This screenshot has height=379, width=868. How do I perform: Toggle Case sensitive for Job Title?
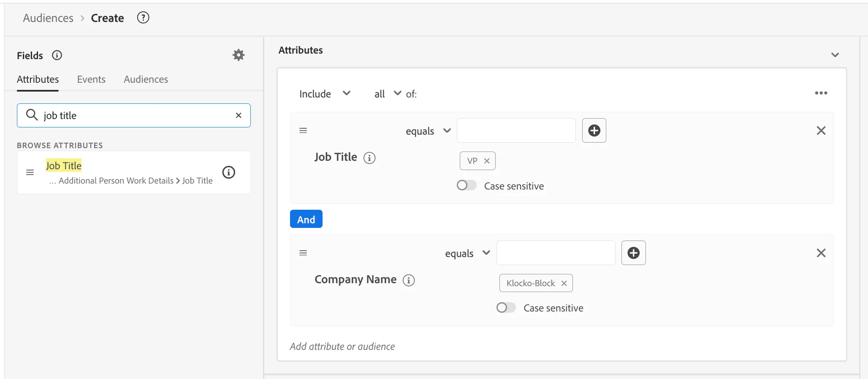(x=467, y=185)
